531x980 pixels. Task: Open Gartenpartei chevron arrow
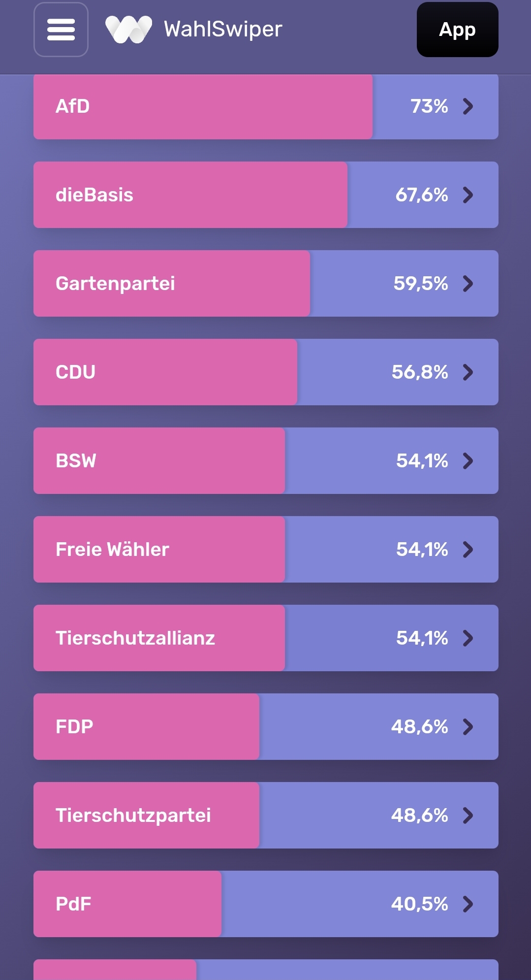(x=468, y=284)
